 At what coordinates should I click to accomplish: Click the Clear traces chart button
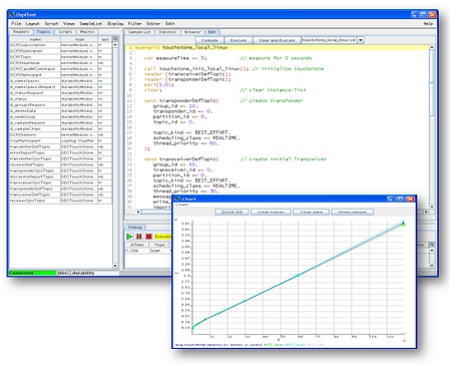[271, 212]
